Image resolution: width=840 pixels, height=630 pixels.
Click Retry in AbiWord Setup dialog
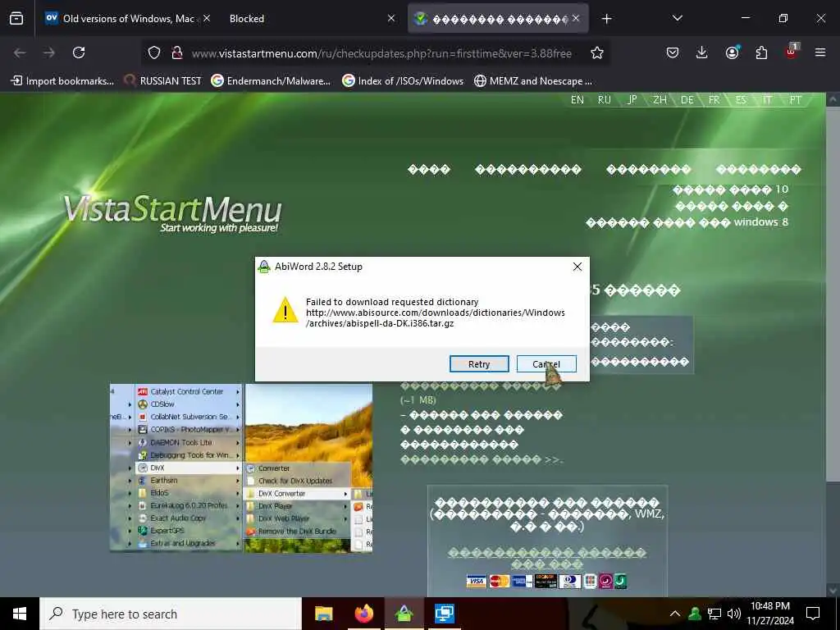(479, 363)
